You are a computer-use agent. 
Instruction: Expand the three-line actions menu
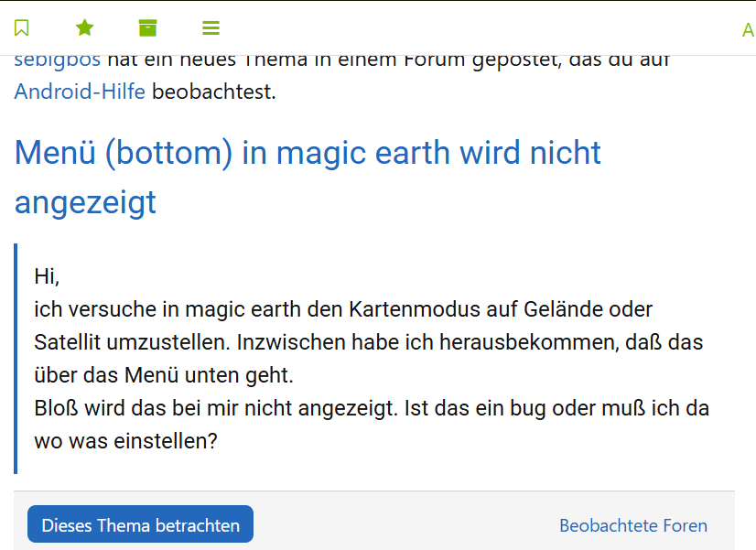coord(211,28)
